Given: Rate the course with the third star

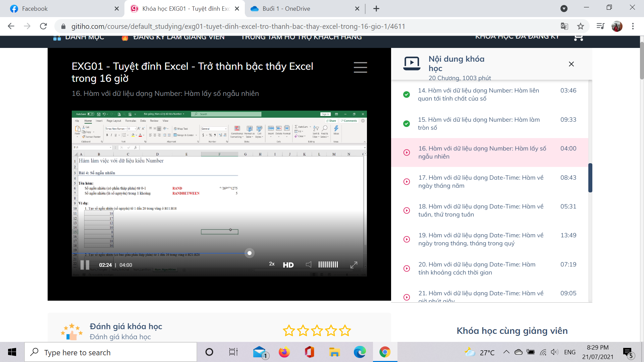Looking at the screenshot, I should click(317, 330).
